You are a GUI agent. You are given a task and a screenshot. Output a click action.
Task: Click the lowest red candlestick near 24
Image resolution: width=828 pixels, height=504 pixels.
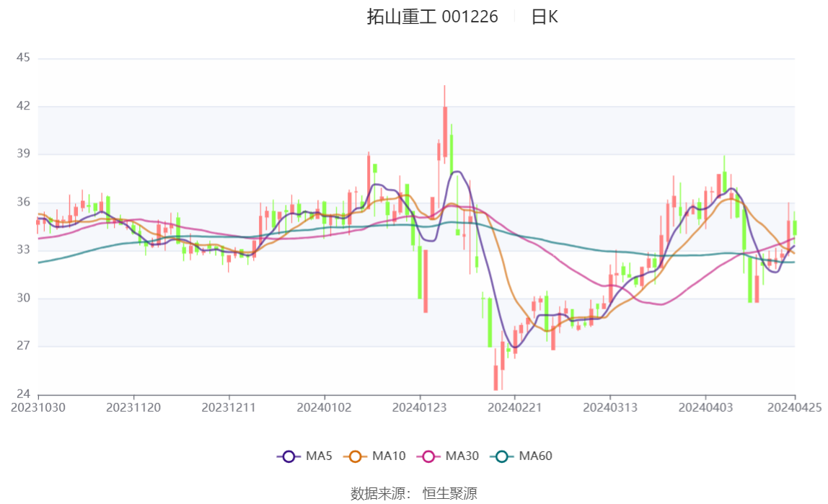pyautogui.click(x=496, y=377)
